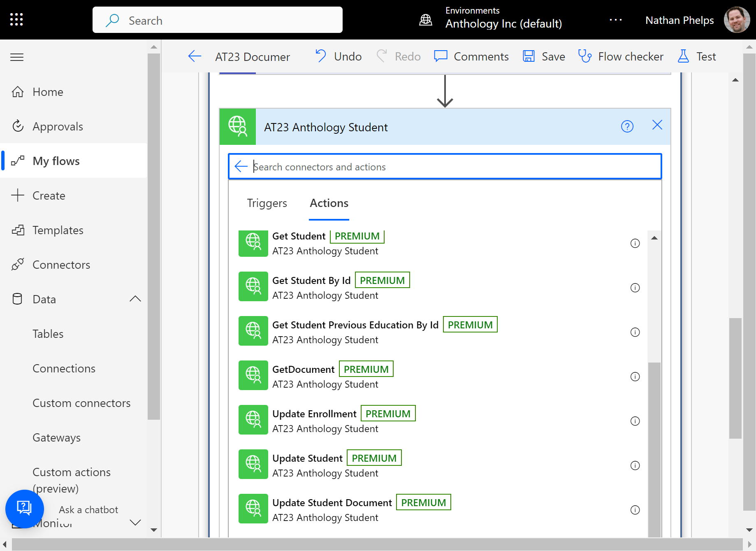Show info for Get Student By Id
Image resolution: width=756 pixels, height=551 pixels.
tap(635, 288)
